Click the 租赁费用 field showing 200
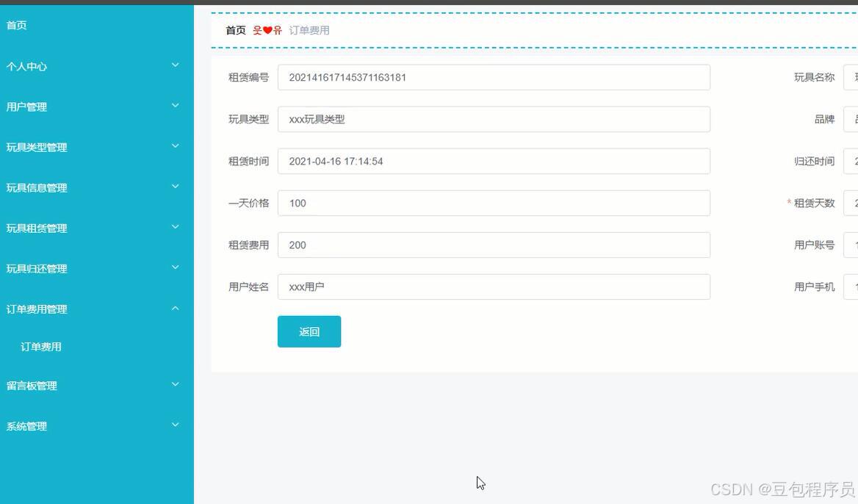The width and height of the screenshot is (858, 504). pos(494,245)
